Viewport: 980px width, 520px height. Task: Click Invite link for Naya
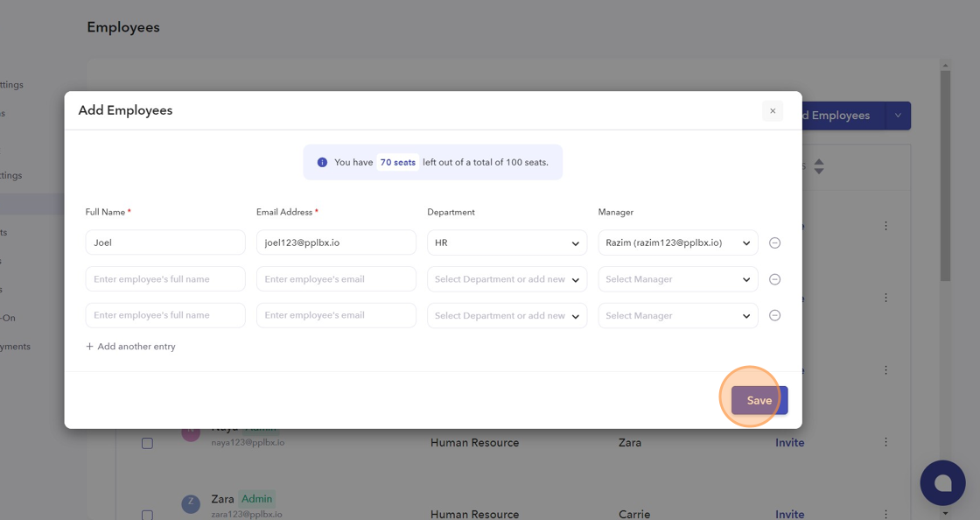tap(789, 443)
